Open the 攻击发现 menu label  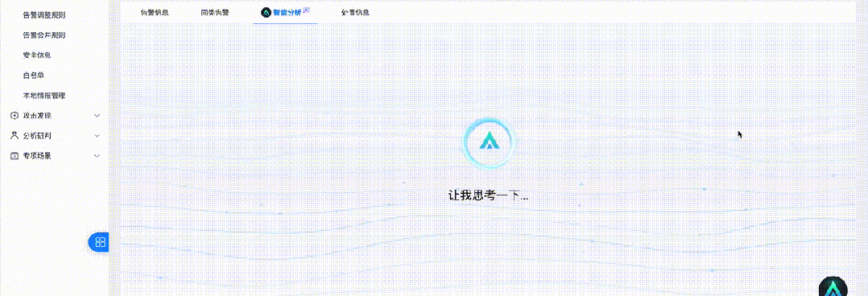click(37, 116)
